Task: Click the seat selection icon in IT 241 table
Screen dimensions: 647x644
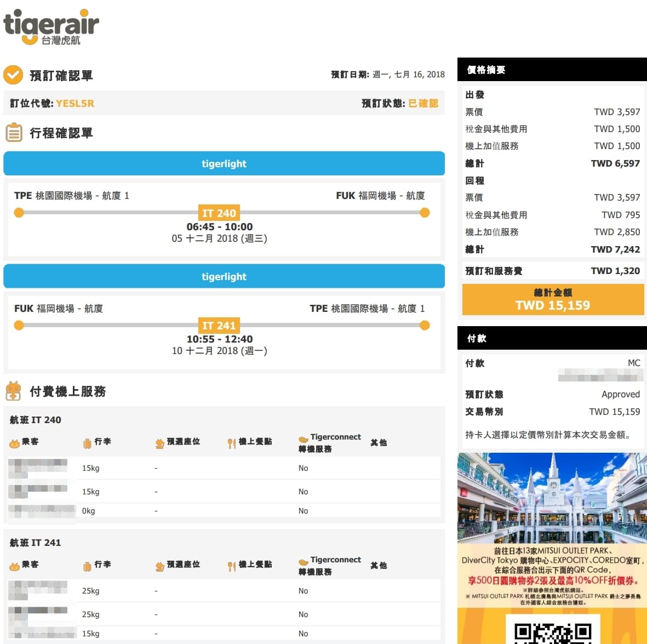Action: click(x=159, y=567)
